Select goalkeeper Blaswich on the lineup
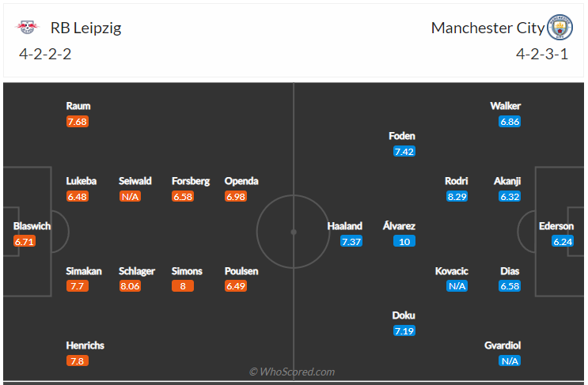 pos(32,226)
